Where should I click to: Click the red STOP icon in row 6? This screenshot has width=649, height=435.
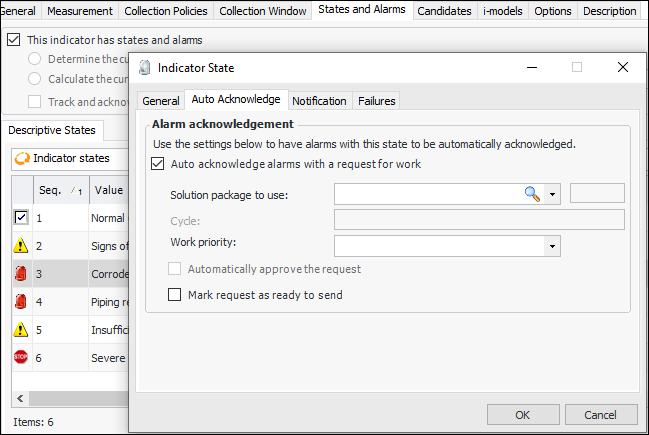click(21, 357)
